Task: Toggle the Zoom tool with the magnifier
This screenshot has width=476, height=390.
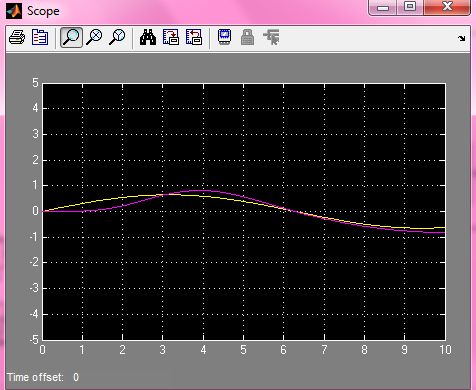Action: coord(71,37)
